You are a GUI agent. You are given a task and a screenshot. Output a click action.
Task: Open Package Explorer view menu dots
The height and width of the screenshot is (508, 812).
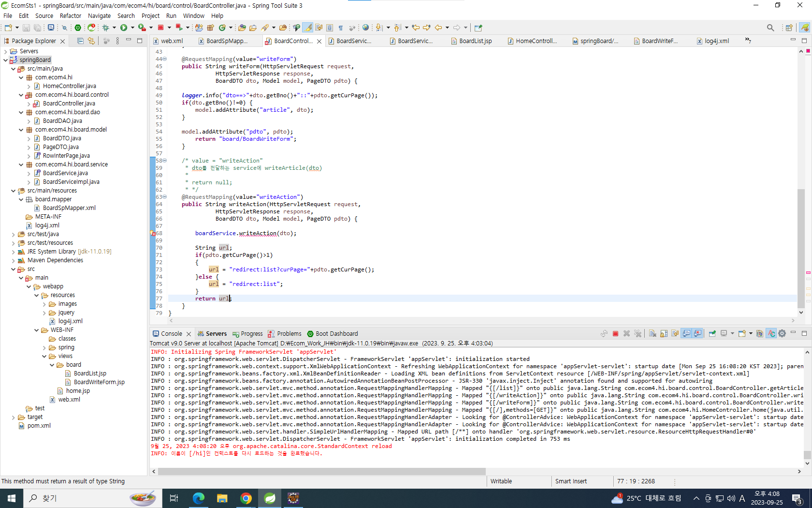[117, 41]
